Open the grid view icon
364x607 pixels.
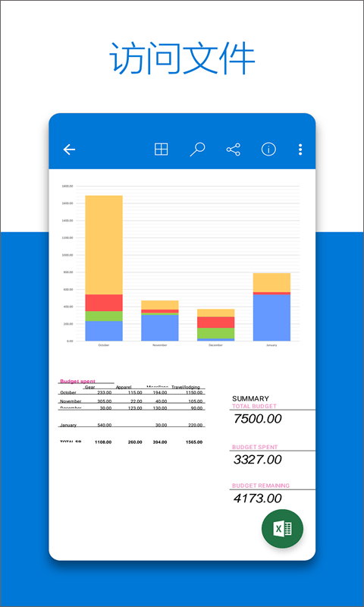pyautogui.click(x=162, y=149)
